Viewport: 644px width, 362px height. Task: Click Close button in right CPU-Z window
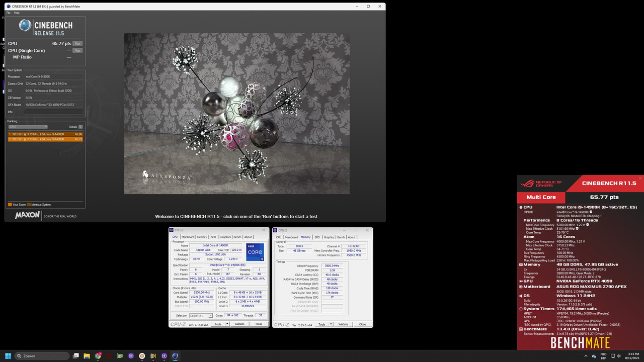[x=362, y=324]
